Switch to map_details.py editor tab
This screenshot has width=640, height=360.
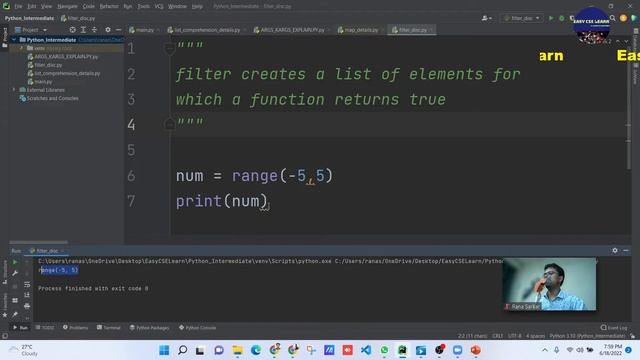(x=360, y=30)
